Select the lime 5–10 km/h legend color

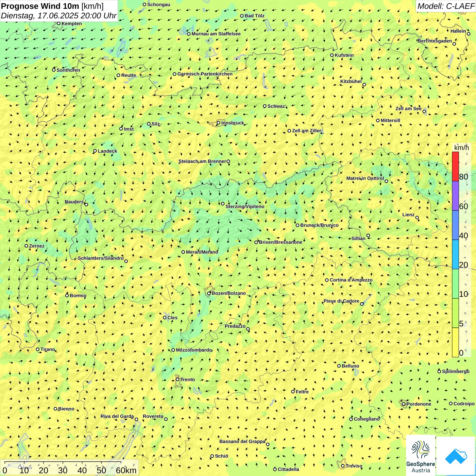[x=455, y=313]
